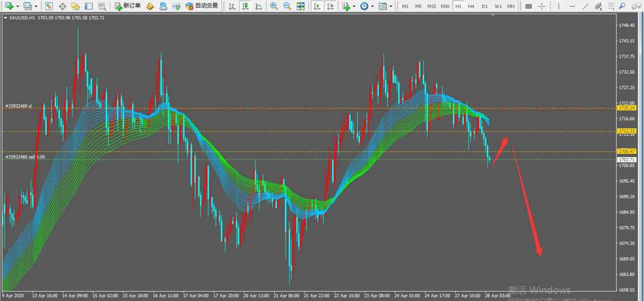Switch to line chart mode
Screen dimensions: 644x301
258,6
